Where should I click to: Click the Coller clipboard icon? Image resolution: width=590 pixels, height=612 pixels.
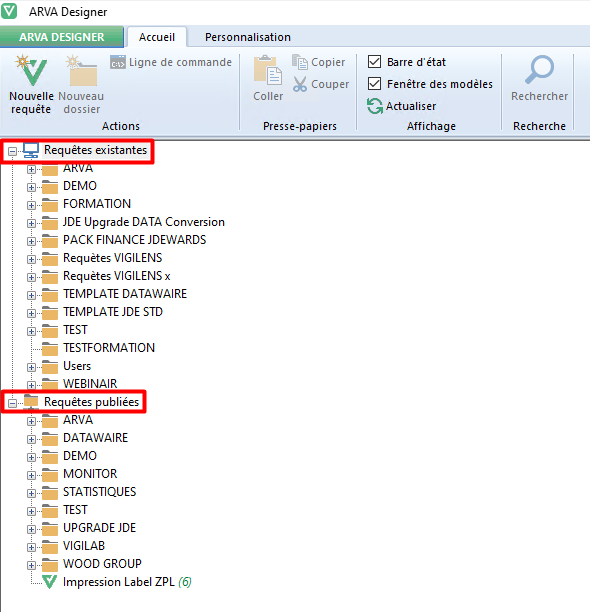(268, 70)
